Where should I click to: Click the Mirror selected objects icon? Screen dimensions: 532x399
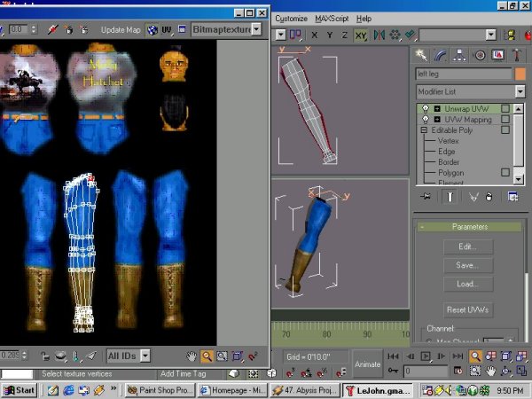coord(379,35)
